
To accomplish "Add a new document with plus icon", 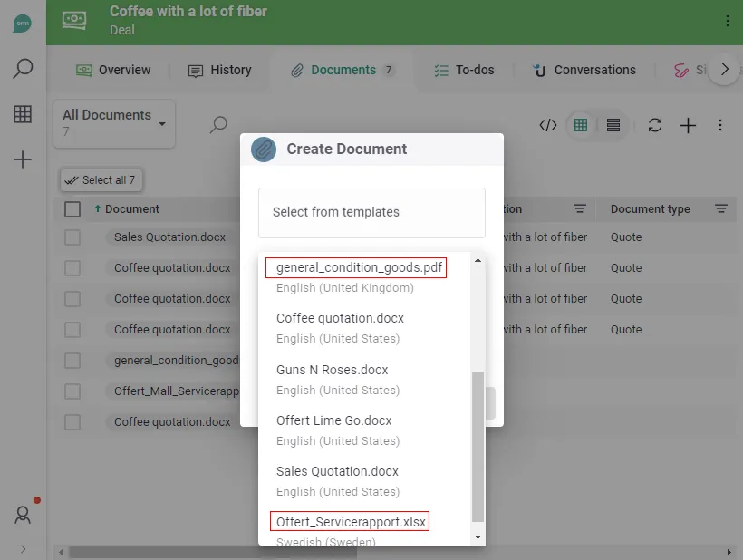I will (x=688, y=125).
